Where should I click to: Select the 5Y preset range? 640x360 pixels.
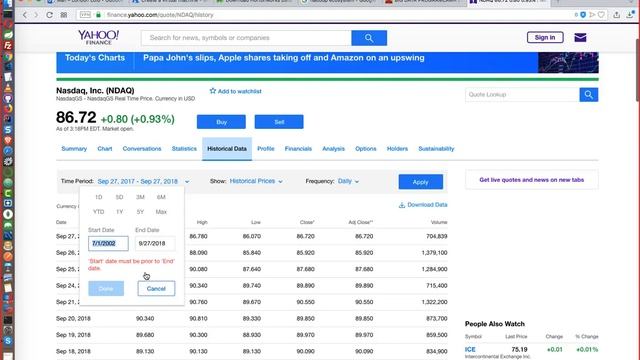(x=140, y=212)
